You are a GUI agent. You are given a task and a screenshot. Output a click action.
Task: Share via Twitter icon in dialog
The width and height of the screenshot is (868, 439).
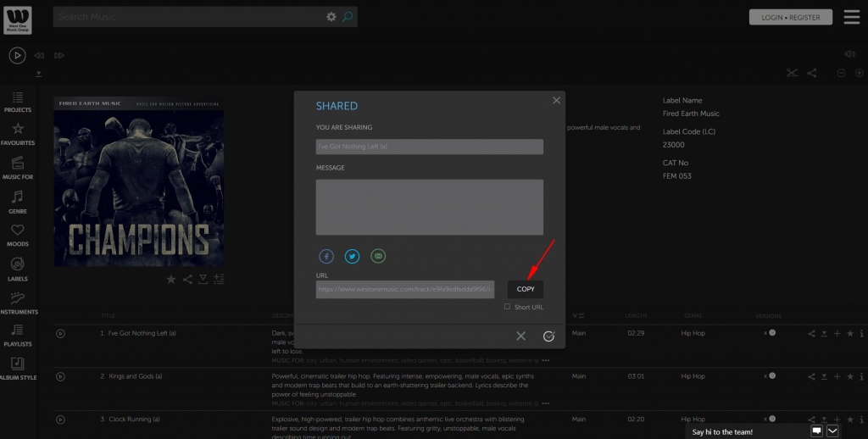[x=352, y=256]
